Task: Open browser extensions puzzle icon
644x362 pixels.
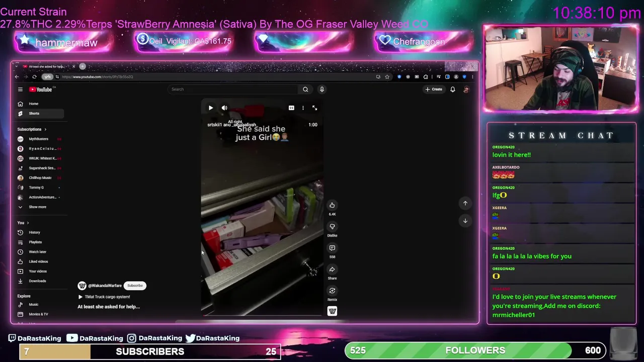Action: pyautogui.click(x=426, y=77)
